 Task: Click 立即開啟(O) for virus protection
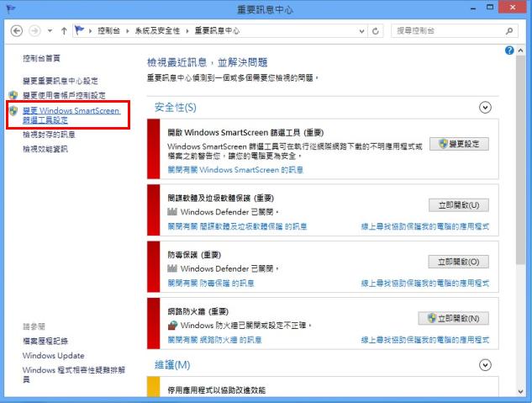pos(458,262)
